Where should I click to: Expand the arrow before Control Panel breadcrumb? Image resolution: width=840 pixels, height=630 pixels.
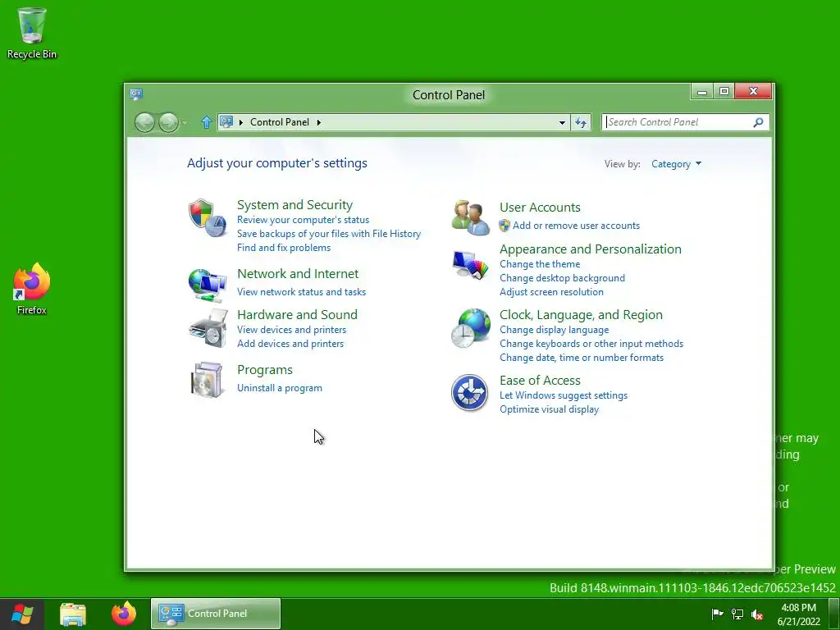241,122
